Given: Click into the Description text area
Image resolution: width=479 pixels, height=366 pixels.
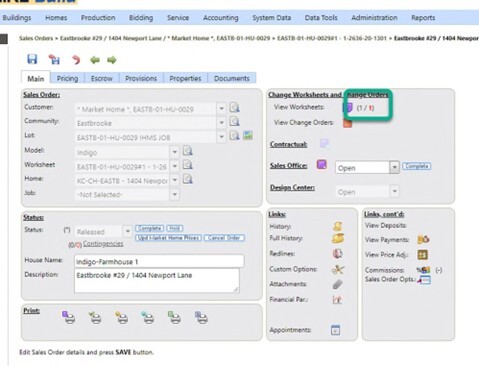Looking at the screenshot, I should click(157, 281).
